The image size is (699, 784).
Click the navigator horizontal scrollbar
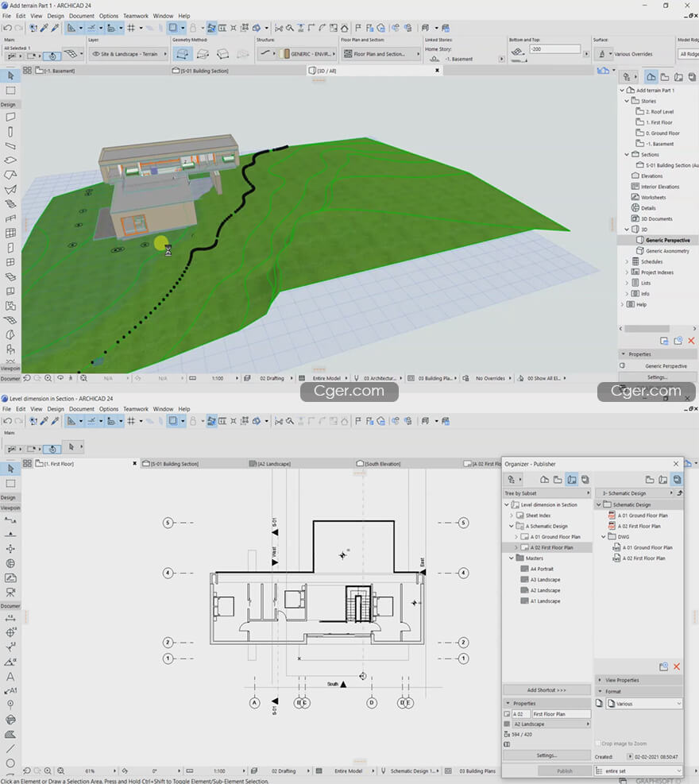point(647,329)
